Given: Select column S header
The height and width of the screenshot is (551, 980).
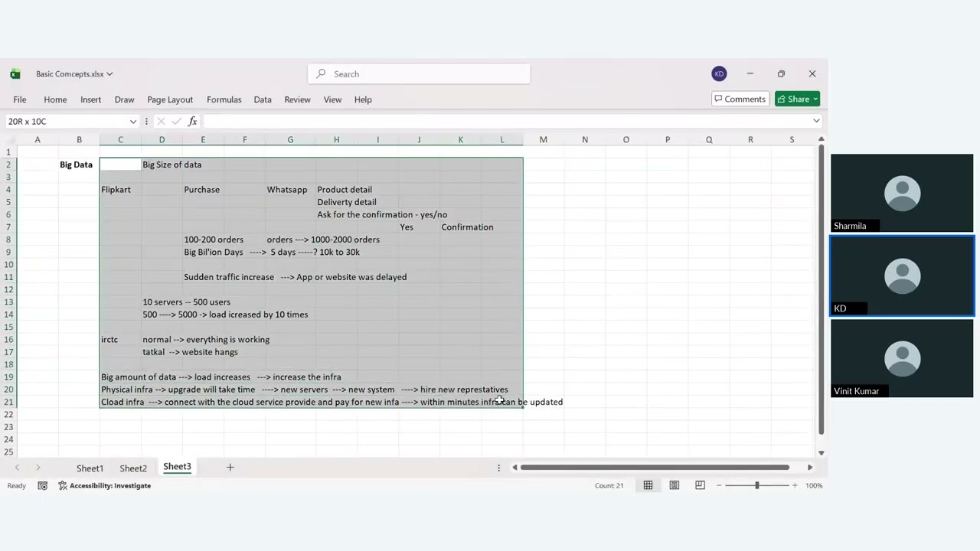Looking at the screenshot, I should 792,139.
